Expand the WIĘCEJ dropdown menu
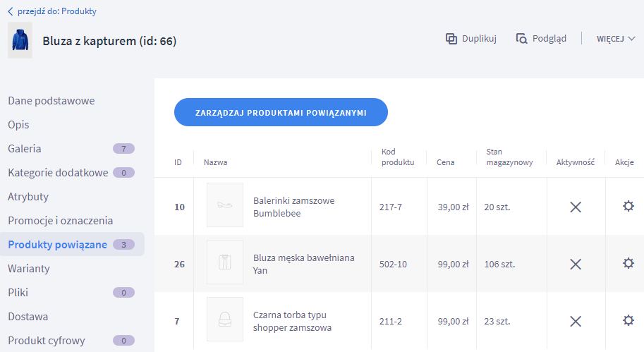The height and width of the screenshot is (352, 644). point(616,39)
